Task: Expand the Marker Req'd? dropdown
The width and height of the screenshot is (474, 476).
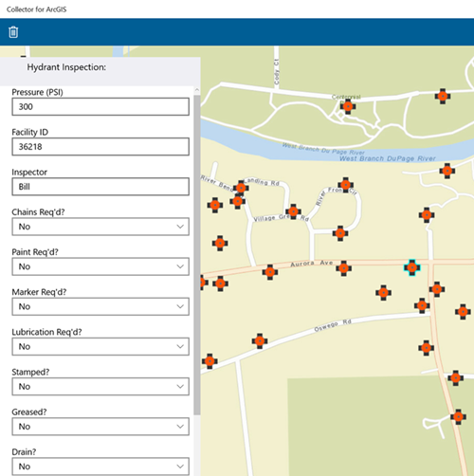Action: pyautogui.click(x=100, y=306)
